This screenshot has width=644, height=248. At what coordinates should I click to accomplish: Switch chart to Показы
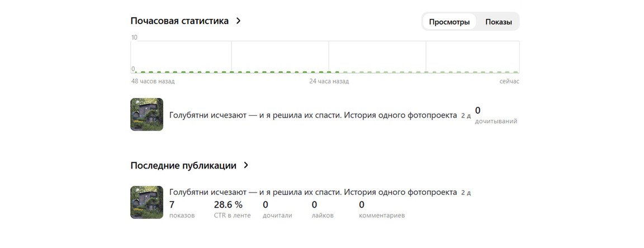[x=498, y=22]
